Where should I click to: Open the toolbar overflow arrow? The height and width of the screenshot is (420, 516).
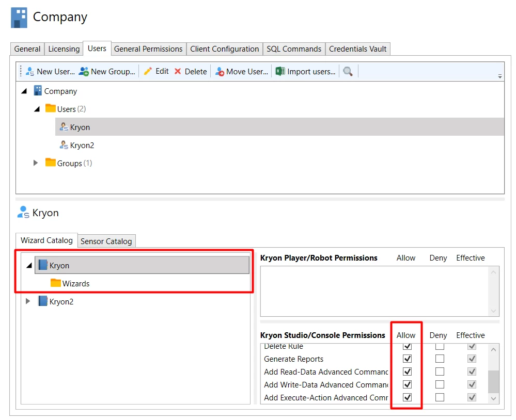500,76
